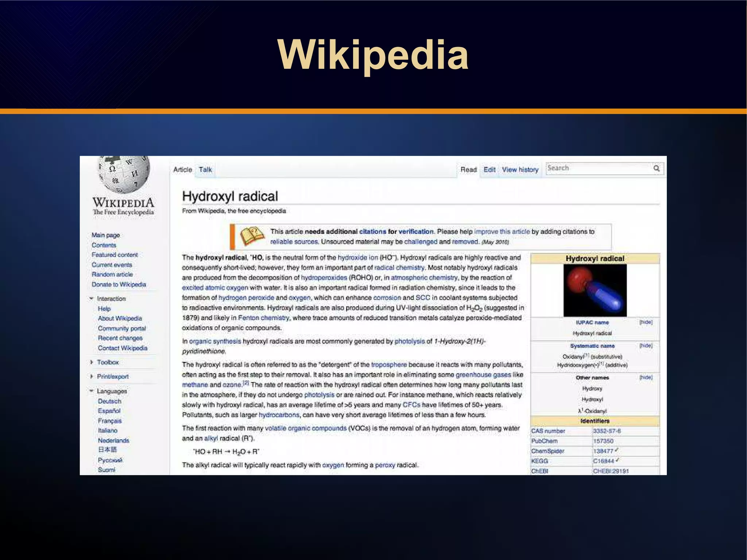Open the Help sidebar link
This screenshot has width=747, height=560.
[104, 309]
